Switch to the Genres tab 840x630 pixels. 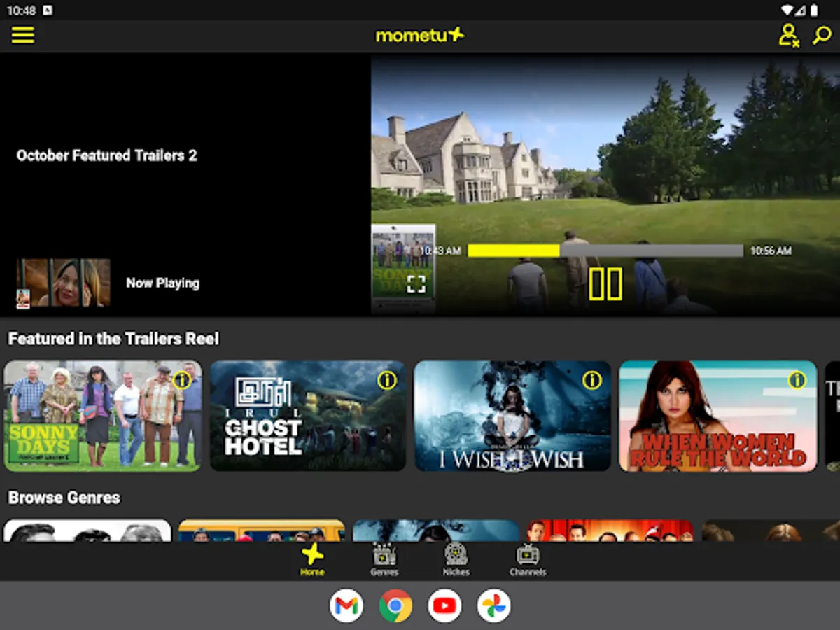(x=384, y=560)
